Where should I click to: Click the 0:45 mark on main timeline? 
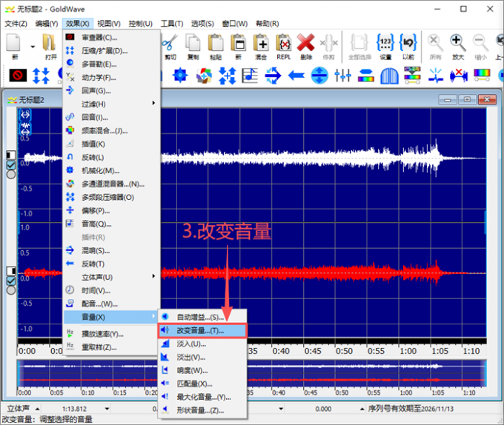tap(313, 351)
